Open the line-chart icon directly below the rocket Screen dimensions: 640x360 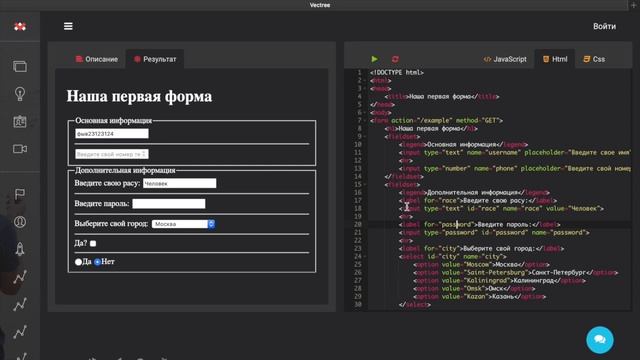point(20,277)
